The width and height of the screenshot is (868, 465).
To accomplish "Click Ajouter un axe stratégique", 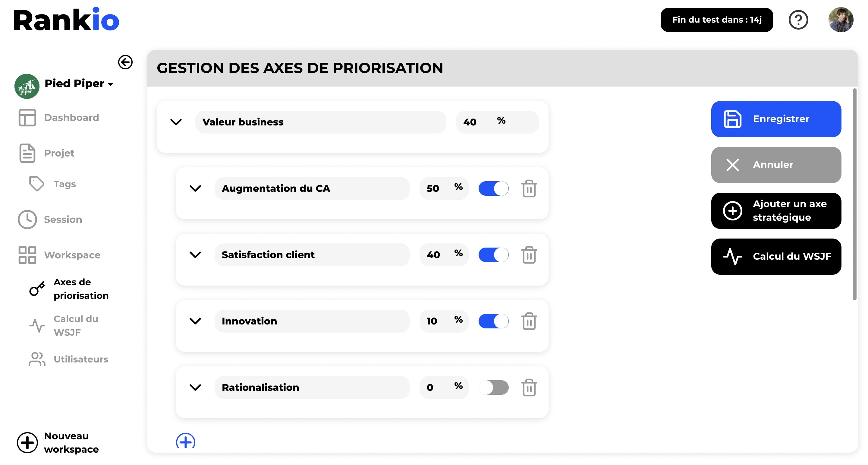I will (x=776, y=211).
